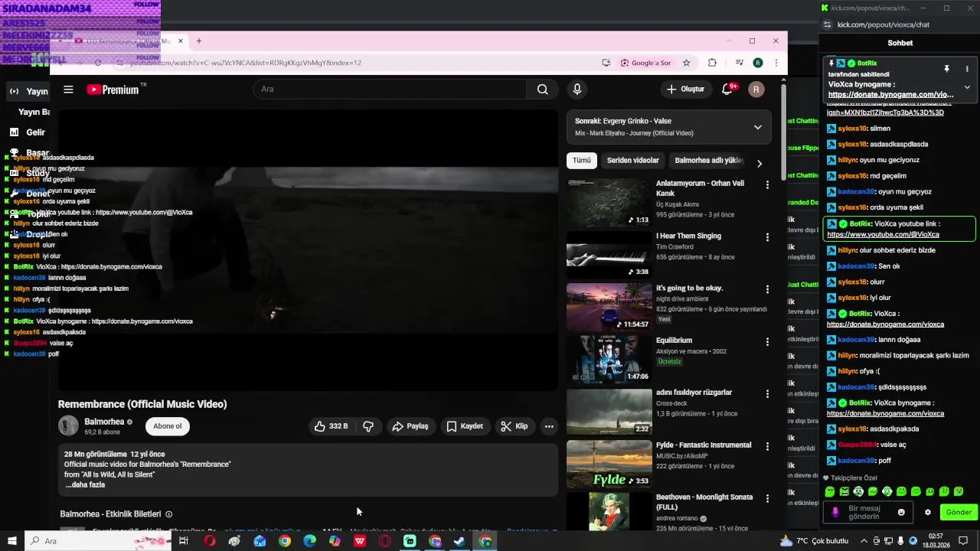Start voice search with the microphone
Viewport: 980px width, 551px height.
tap(577, 90)
